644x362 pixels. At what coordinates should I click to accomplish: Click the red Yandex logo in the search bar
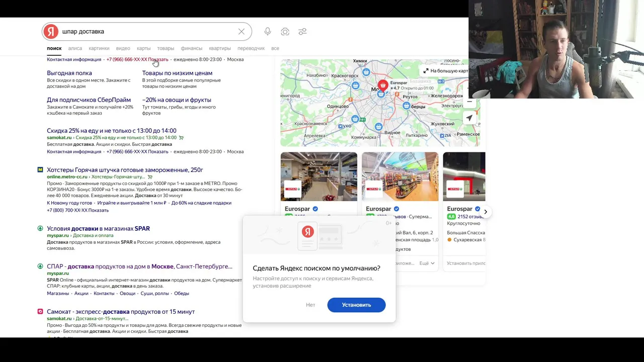coord(51,32)
